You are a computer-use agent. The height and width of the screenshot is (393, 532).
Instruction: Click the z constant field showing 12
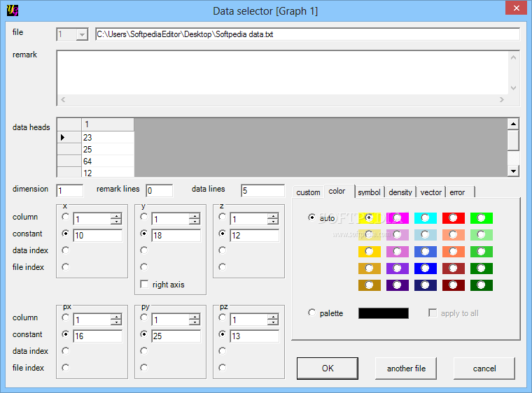point(255,236)
